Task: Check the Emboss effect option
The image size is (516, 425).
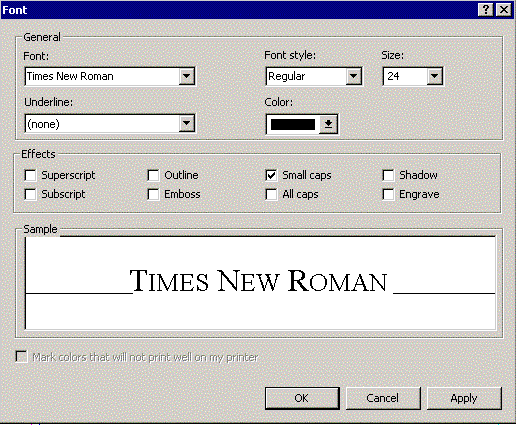Action: pyautogui.click(x=153, y=194)
